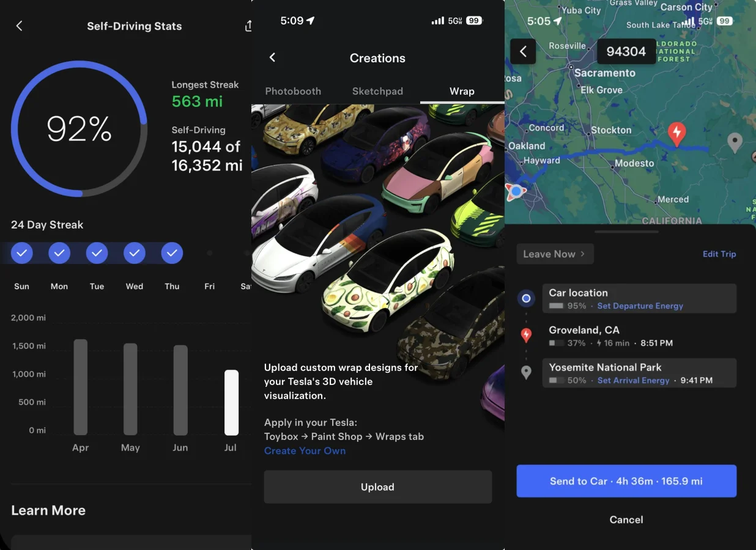Select the June mileage bar
Screen dimensions: 756x550
click(x=180, y=391)
